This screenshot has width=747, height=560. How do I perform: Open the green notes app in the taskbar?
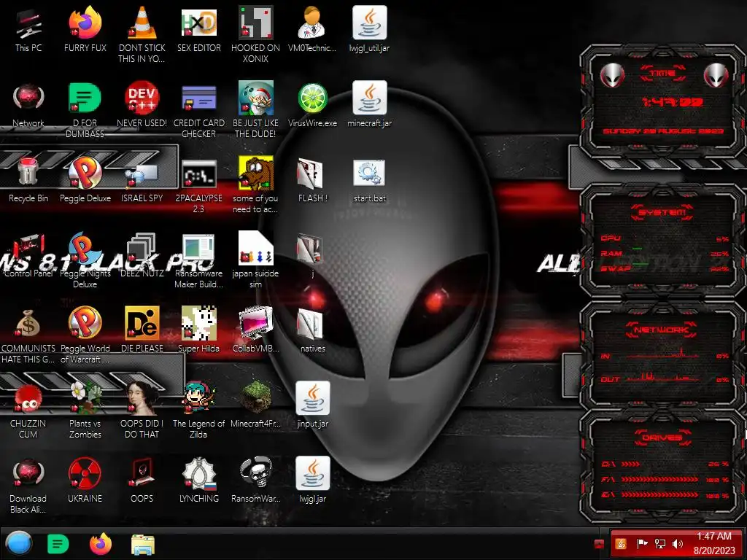58,544
